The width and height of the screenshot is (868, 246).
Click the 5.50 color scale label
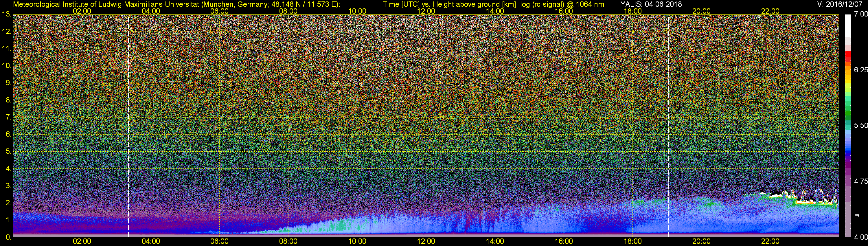pos(860,125)
